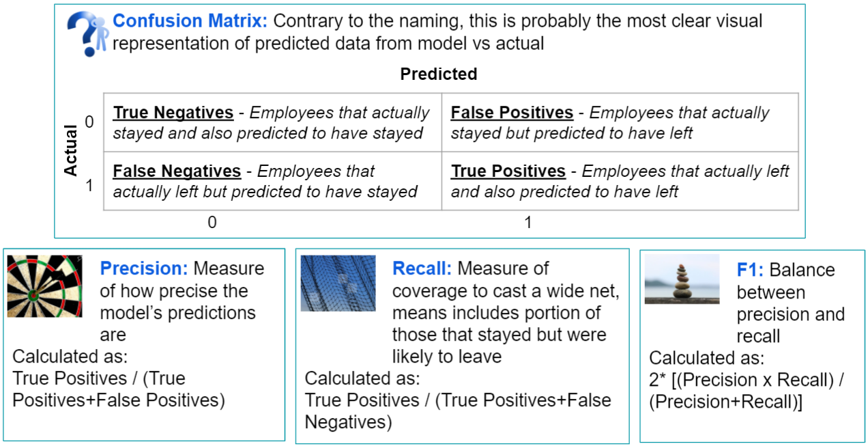This screenshot has width=868, height=446.
Task: Click the Confusion Matrix heading
Action: click(190, 21)
